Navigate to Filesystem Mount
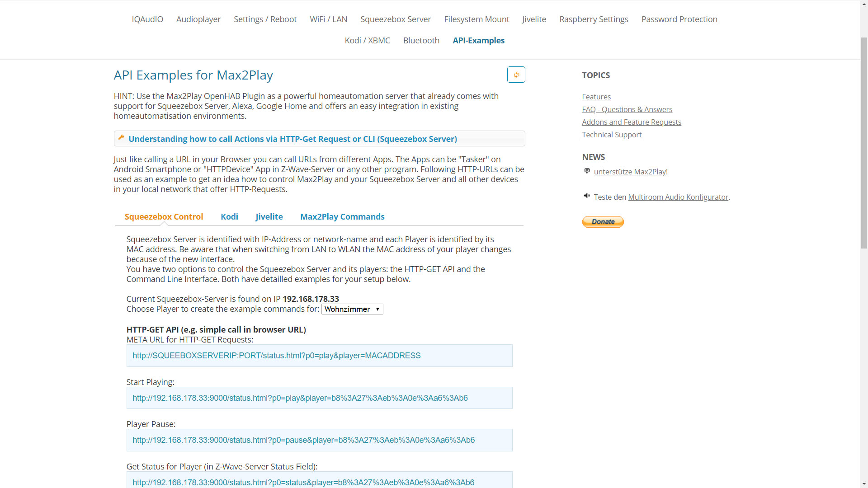Viewport: 868px width, 488px height. (x=476, y=19)
